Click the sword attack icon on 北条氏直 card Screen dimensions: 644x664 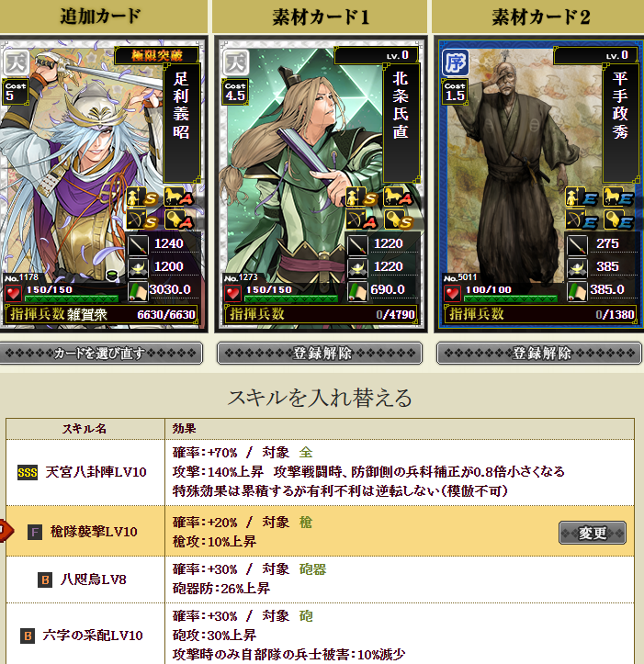point(357,244)
